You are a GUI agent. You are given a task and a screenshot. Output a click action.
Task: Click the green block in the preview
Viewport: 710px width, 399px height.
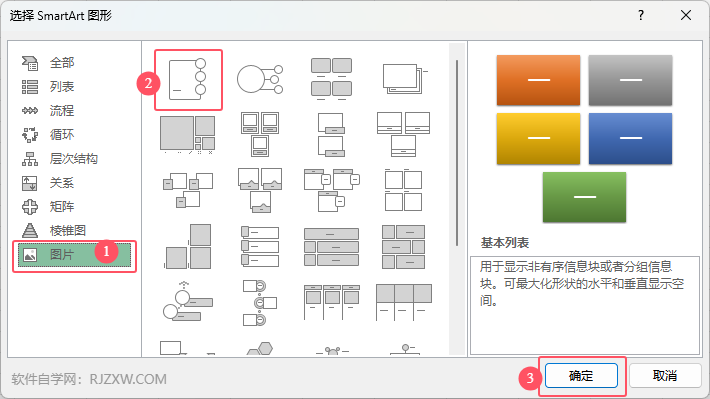pyautogui.click(x=585, y=197)
